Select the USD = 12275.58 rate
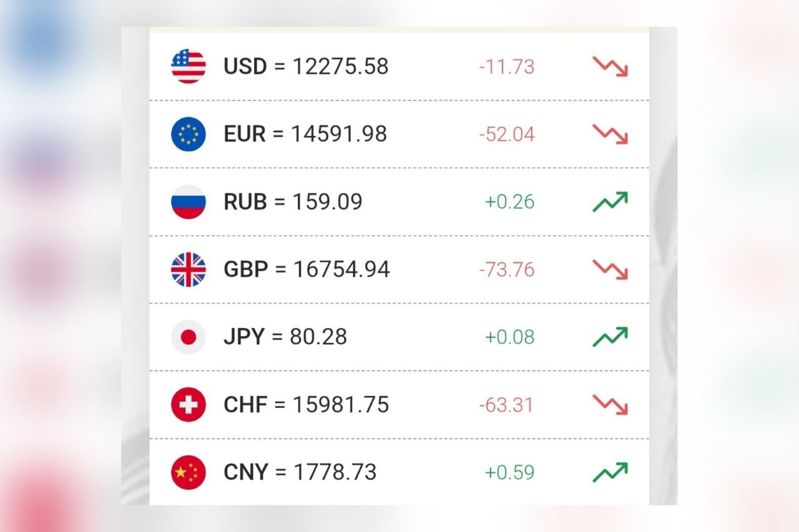This screenshot has height=532, width=799. click(x=306, y=67)
